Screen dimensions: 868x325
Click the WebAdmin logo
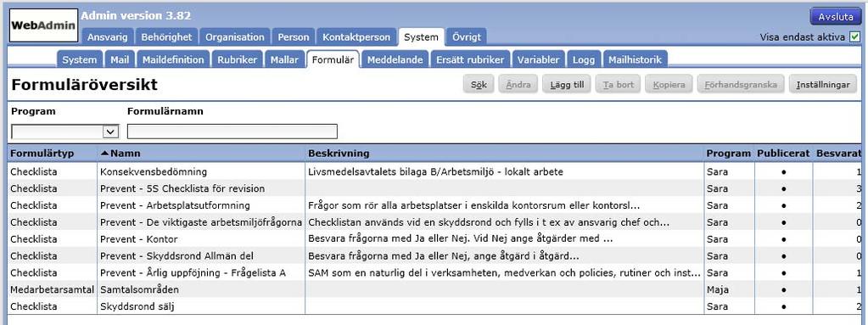44,25
